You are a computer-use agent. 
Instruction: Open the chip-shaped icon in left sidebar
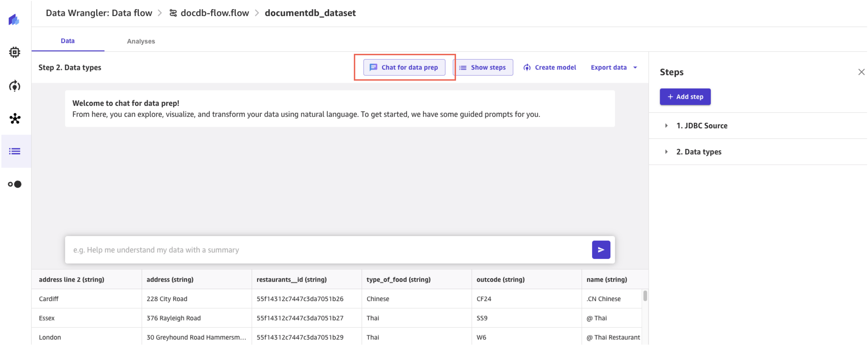14,52
